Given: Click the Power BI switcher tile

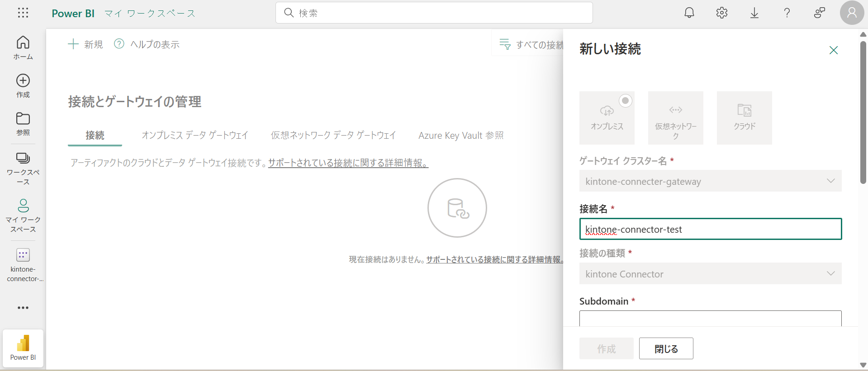Looking at the screenshot, I should click(23, 348).
